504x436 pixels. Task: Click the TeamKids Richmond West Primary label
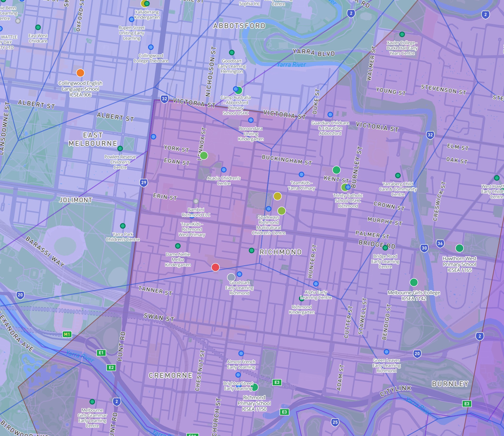tap(192, 229)
